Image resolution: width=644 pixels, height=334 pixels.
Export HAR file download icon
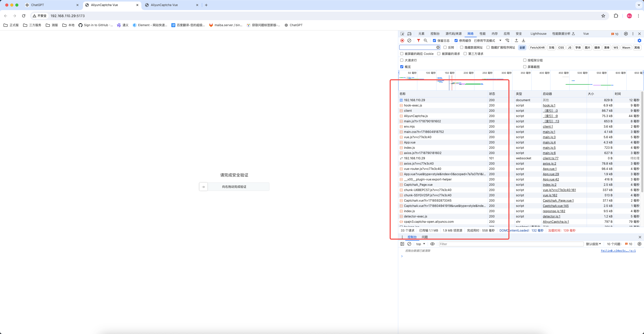pos(524,41)
